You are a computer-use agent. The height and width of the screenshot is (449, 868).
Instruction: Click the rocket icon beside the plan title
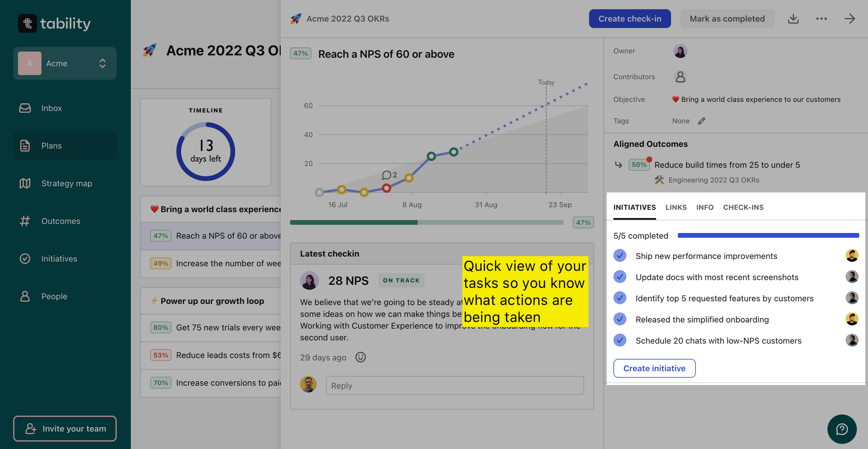pyautogui.click(x=149, y=50)
